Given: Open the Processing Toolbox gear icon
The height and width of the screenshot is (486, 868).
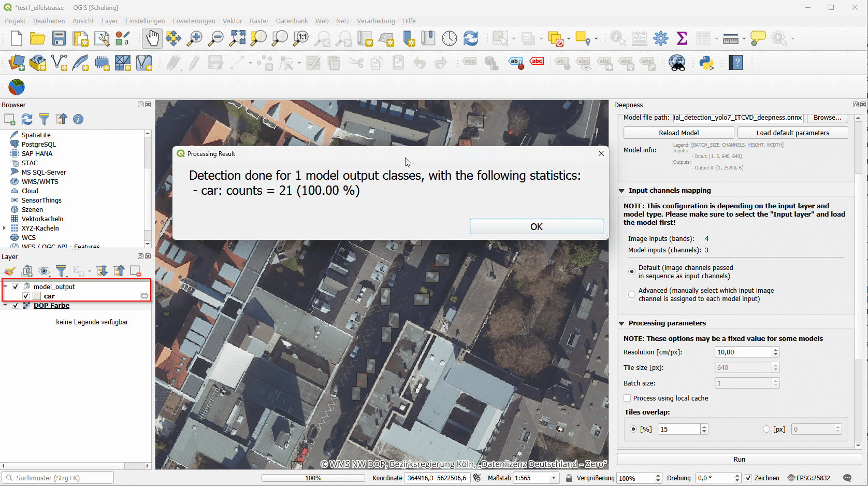Looking at the screenshot, I should click(660, 38).
